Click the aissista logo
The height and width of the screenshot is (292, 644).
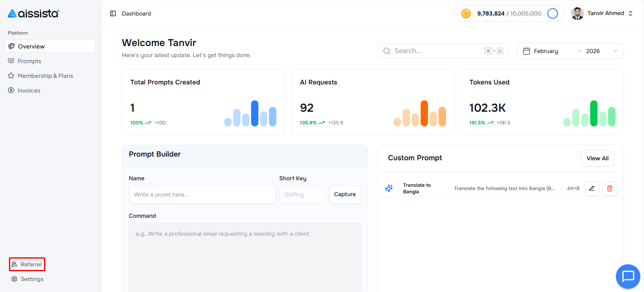[x=33, y=13]
